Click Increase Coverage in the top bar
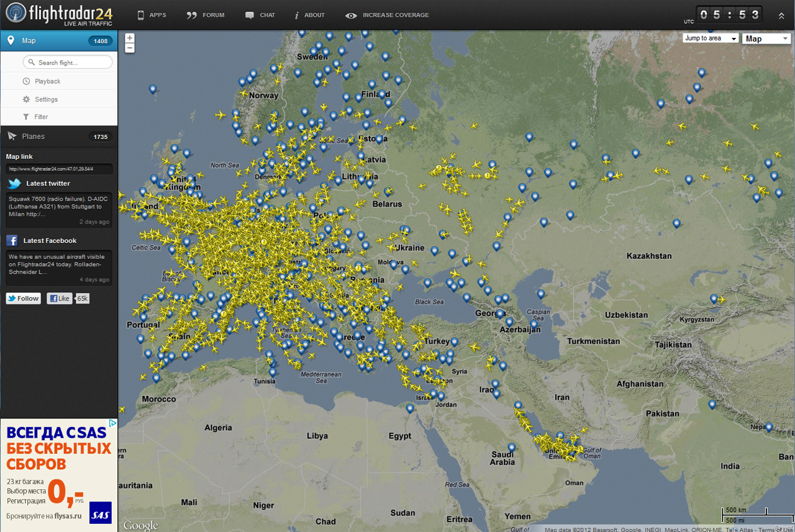Screen dimensions: 795x532 (388, 15)
